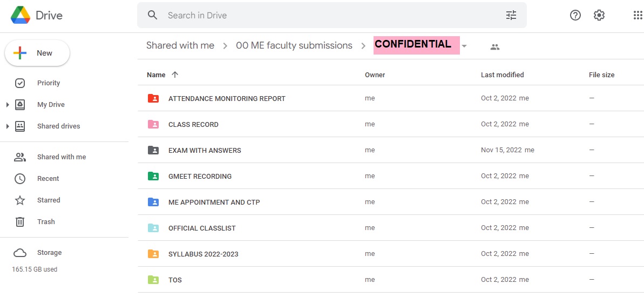Open the CONFIDENTIAL folder dropdown arrow

point(464,46)
